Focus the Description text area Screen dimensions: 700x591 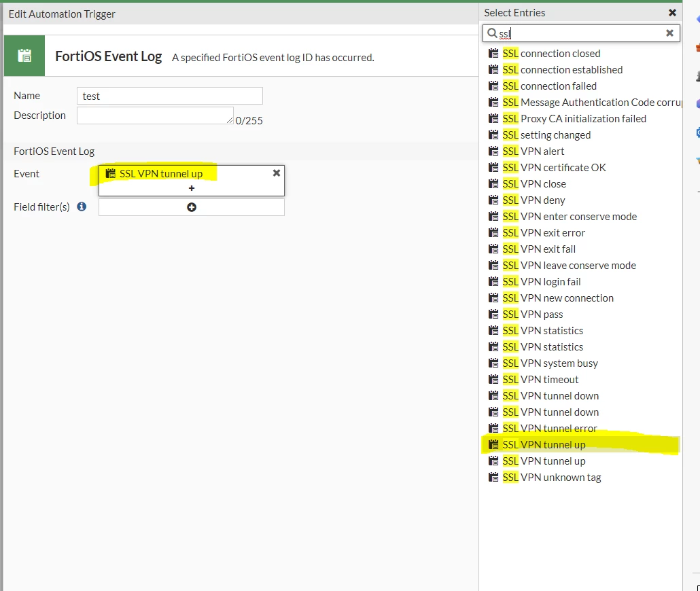tap(155, 115)
